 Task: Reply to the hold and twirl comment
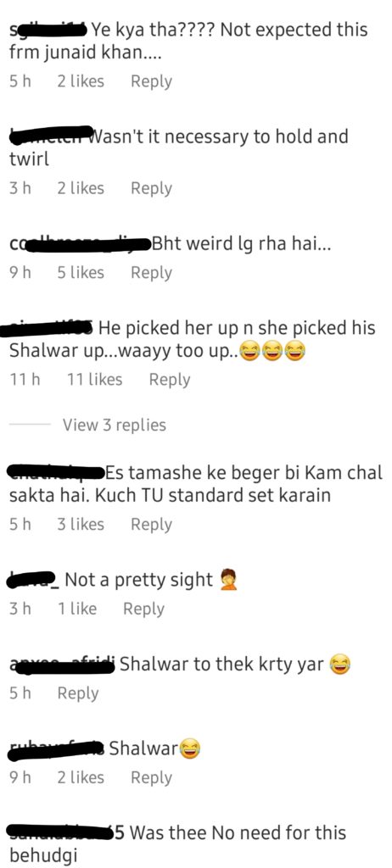click(151, 189)
